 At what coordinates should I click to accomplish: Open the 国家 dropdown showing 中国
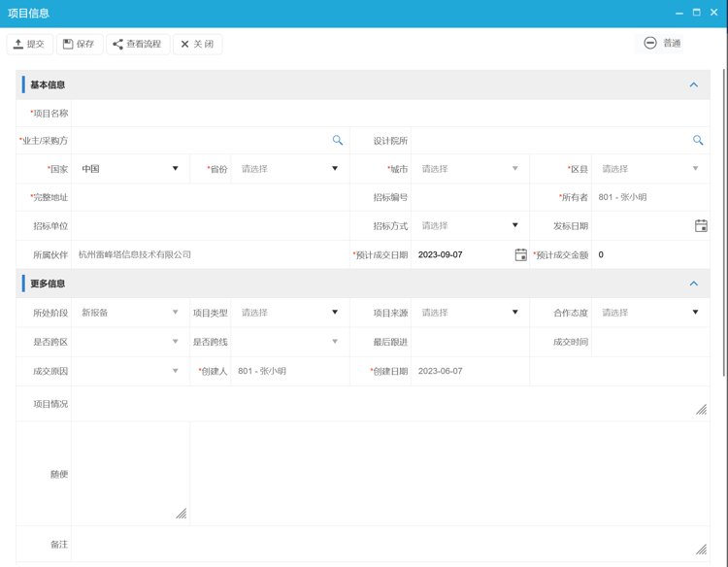(130, 169)
